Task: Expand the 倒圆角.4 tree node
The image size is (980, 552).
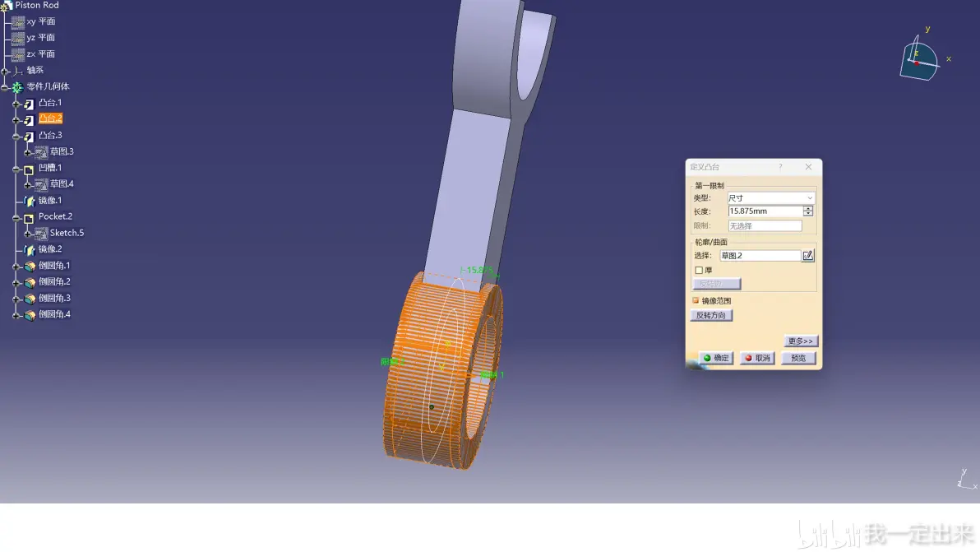Action: 16,316
